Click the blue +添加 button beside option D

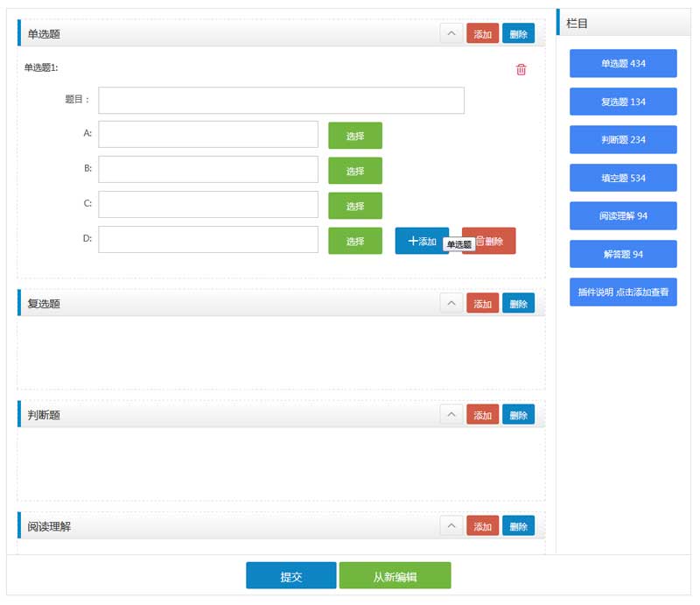tap(421, 241)
